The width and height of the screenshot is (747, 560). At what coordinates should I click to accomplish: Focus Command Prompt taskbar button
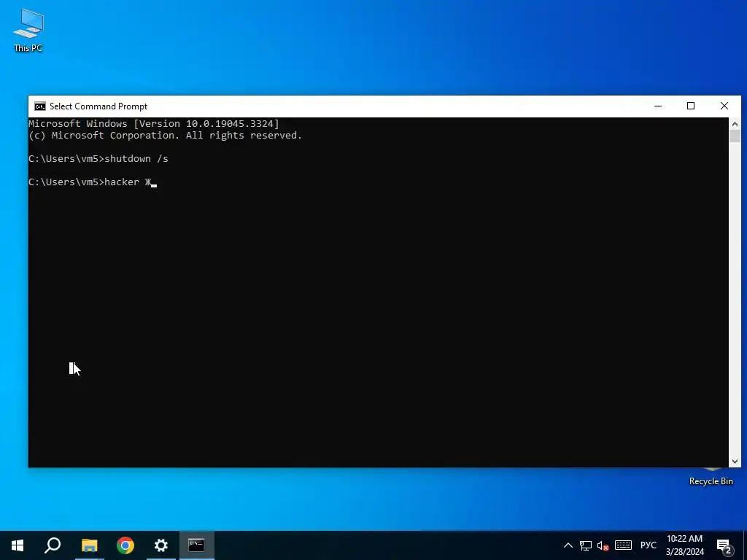(x=196, y=545)
